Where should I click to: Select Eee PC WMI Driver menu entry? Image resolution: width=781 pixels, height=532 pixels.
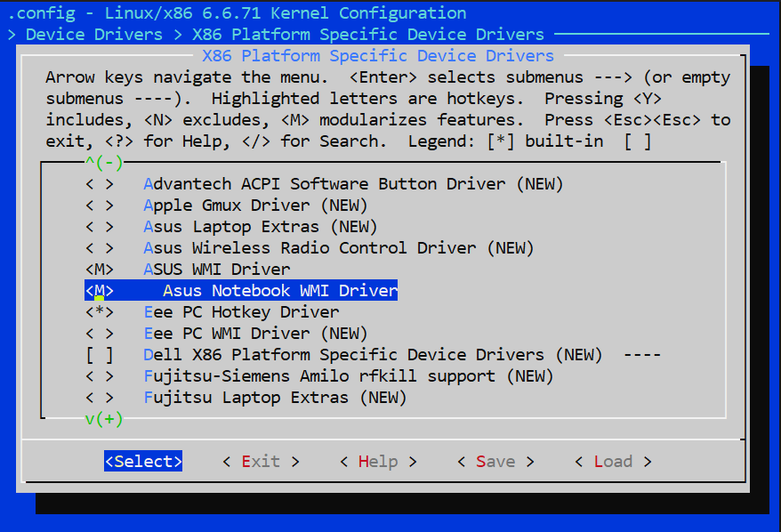pos(255,334)
